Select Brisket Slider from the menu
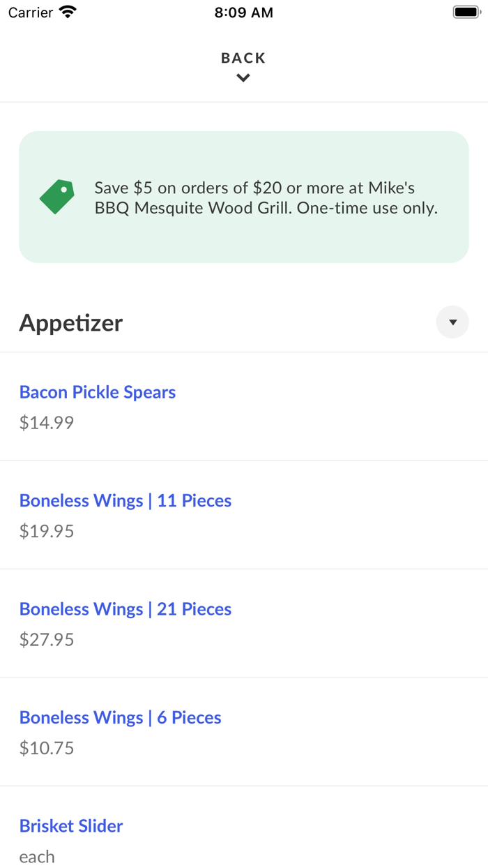Viewport: 488px width, 868px height. (x=71, y=826)
